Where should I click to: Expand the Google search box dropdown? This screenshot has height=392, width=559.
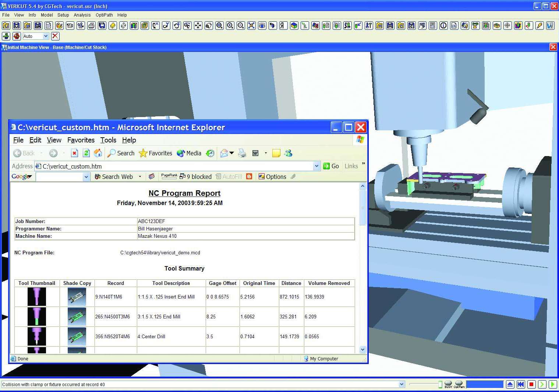click(86, 177)
